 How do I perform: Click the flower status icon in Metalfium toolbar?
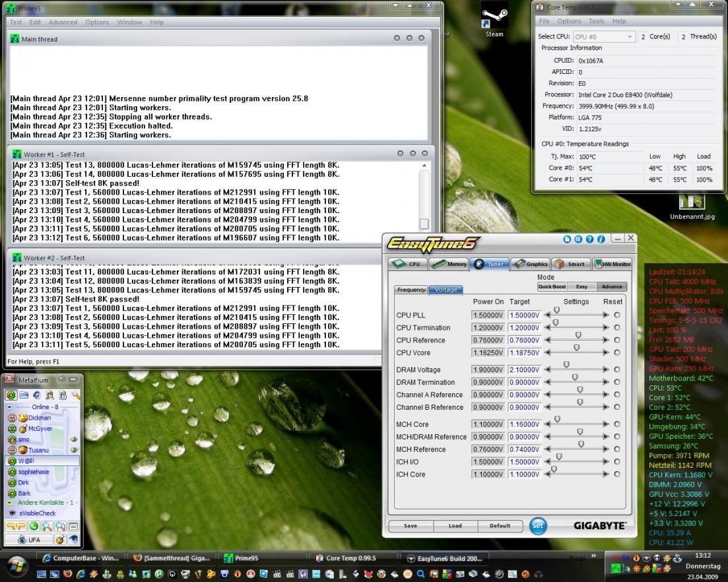11,395
